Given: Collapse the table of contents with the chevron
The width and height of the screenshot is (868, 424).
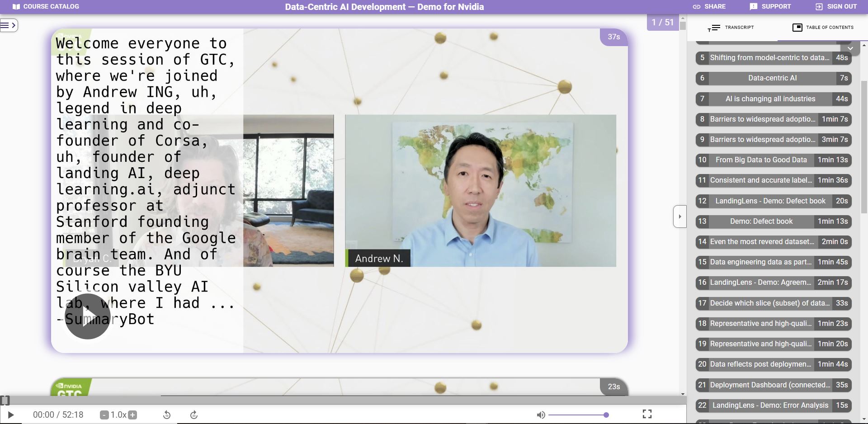Looking at the screenshot, I should pyautogui.click(x=849, y=48).
